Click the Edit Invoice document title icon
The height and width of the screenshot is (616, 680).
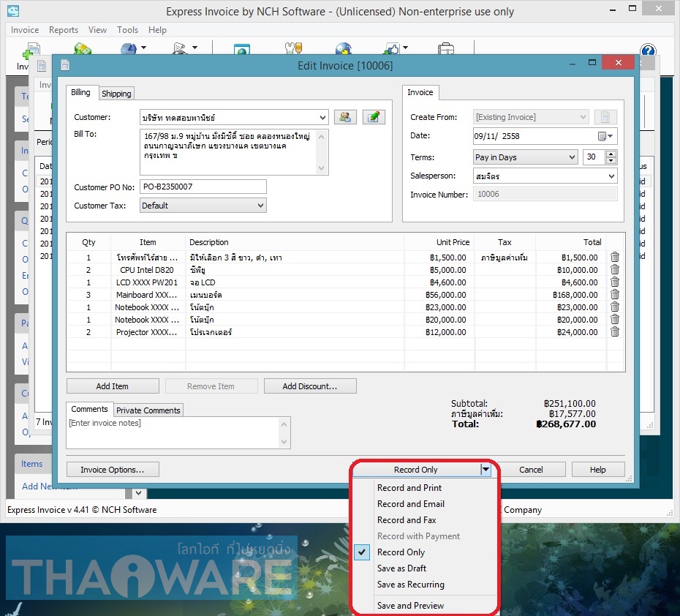click(x=65, y=66)
